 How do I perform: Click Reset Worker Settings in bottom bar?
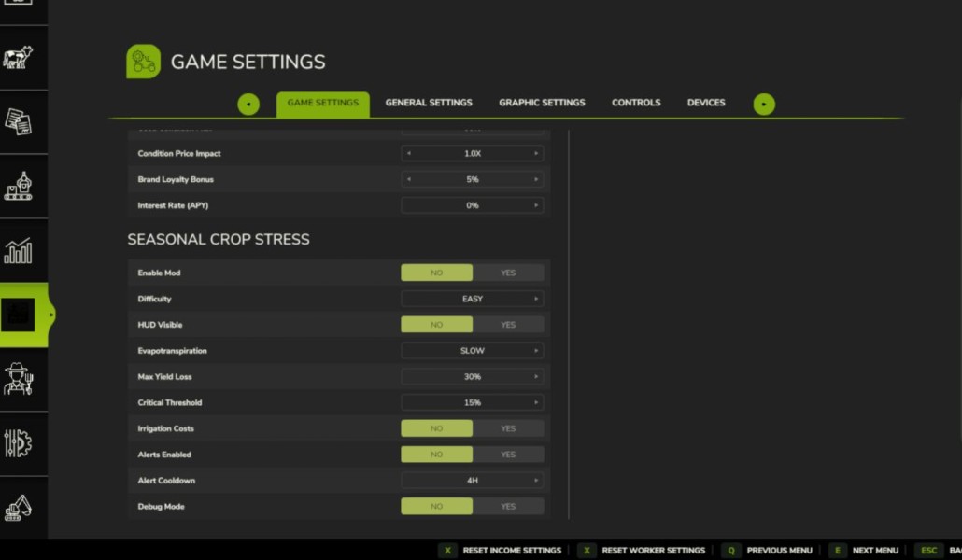click(654, 550)
